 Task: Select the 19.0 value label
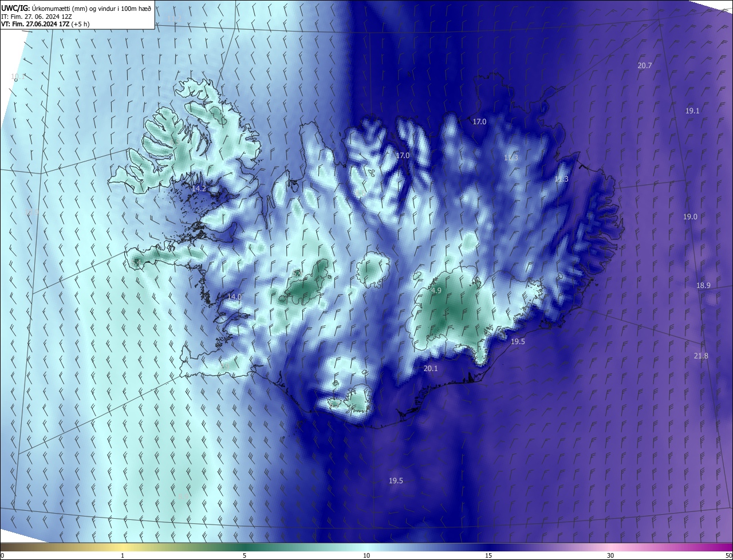click(690, 217)
